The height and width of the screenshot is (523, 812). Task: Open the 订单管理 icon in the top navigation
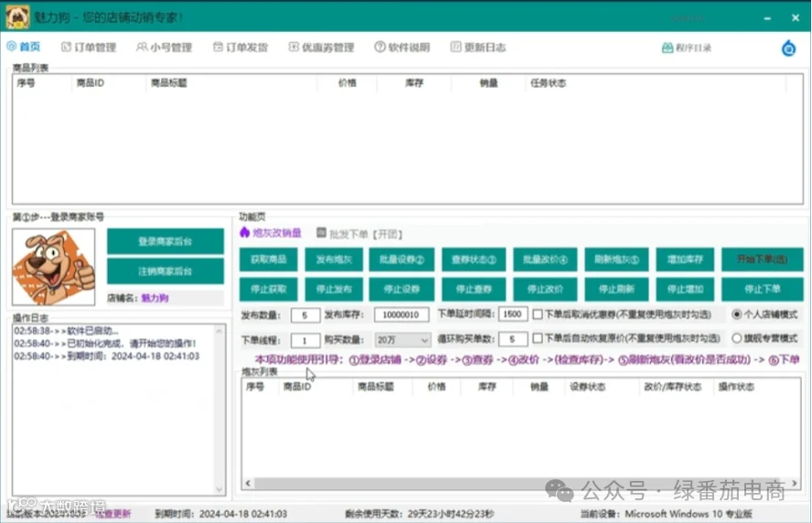click(66, 48)
